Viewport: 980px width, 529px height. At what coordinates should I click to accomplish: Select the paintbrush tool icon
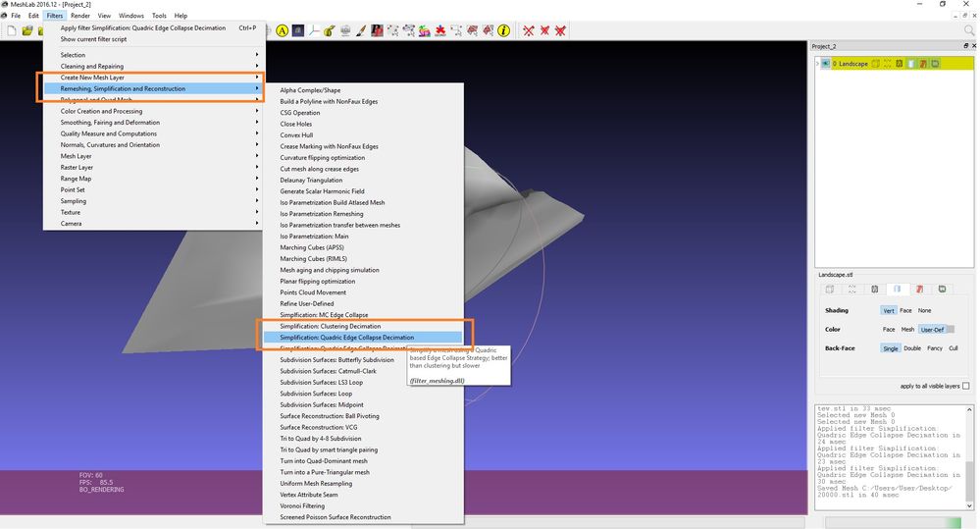(x=361, y=30)
